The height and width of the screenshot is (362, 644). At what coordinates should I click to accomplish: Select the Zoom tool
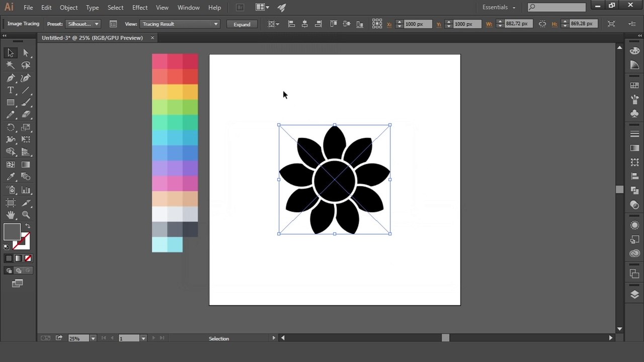click(x=26, y=215)
